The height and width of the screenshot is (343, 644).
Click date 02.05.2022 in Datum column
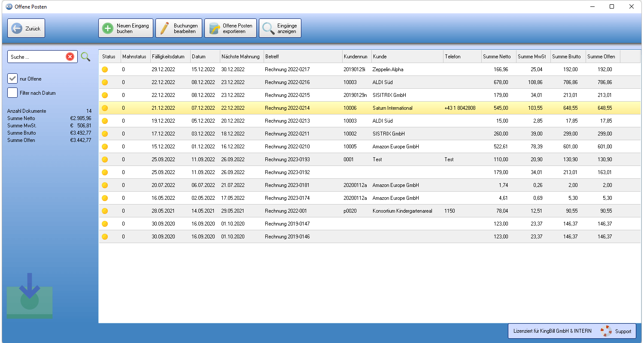(x=204, y=198)
